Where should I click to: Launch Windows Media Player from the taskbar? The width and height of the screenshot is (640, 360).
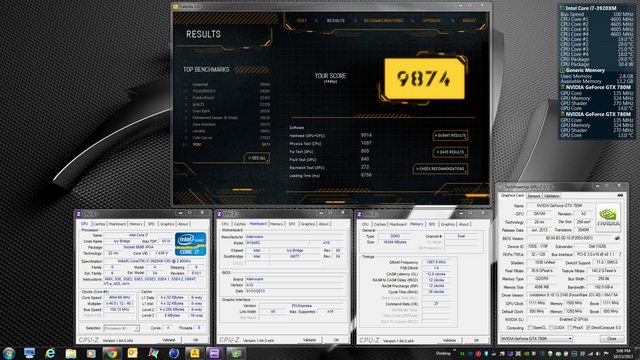[91, 353]
